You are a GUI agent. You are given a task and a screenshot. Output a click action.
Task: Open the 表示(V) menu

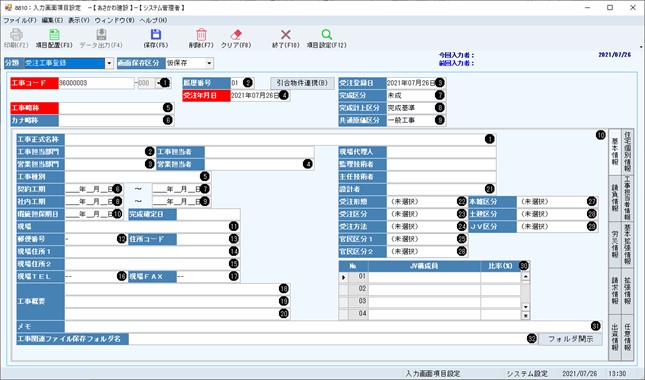pyautogui.click(x=79, y=20)
